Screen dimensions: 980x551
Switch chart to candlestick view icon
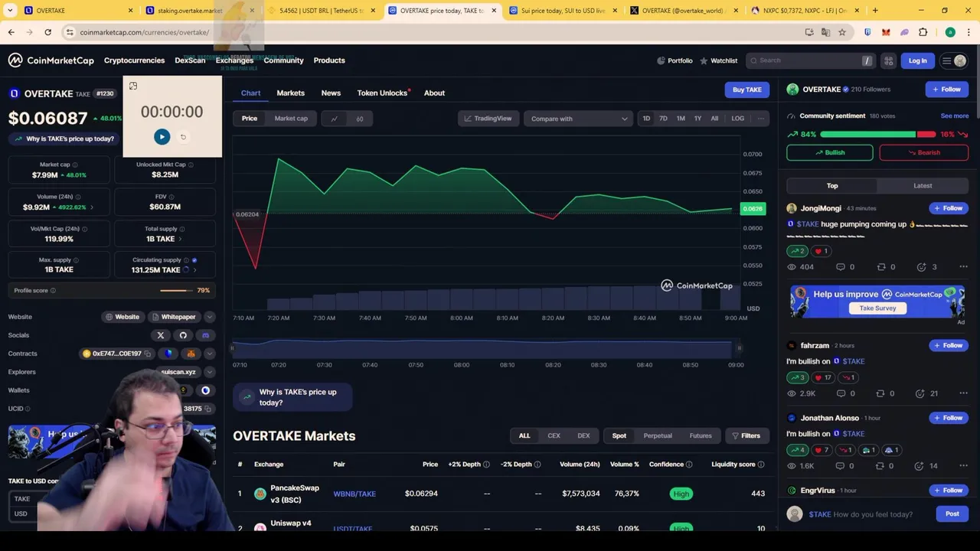click(360, 119)
